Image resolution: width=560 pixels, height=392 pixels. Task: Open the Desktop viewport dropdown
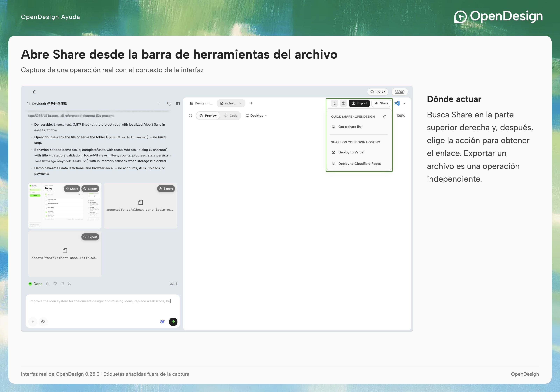pos(257,116)
